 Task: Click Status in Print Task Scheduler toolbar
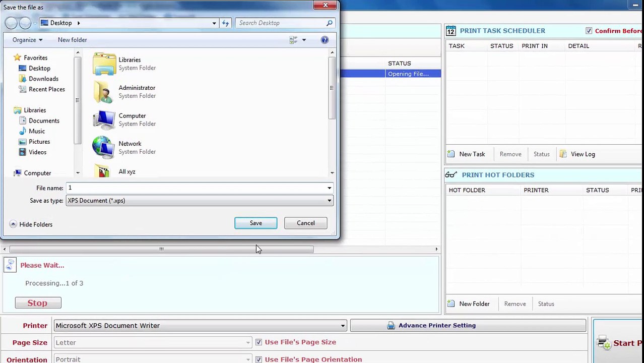coord(541,154)
